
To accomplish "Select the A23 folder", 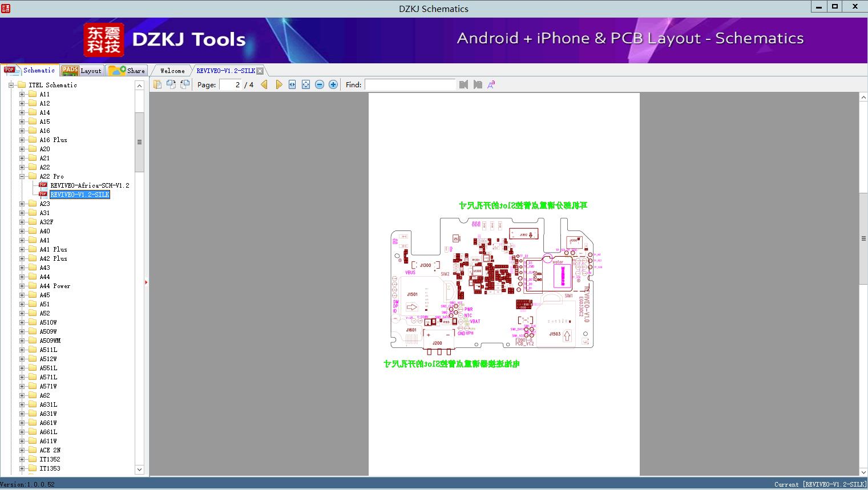I will 45,204.
